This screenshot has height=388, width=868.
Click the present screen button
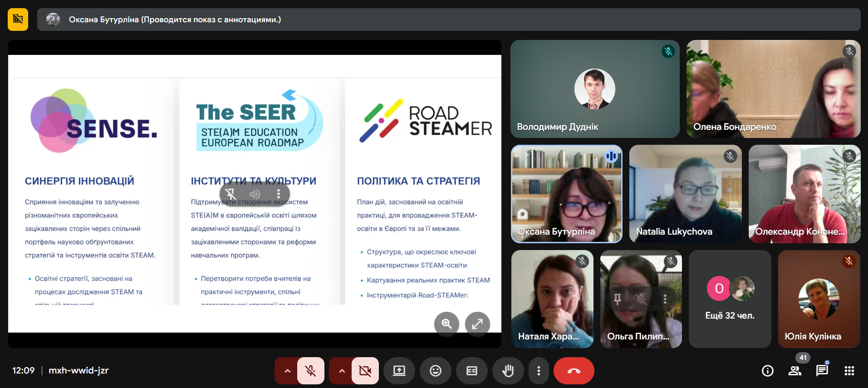(399, 371)
